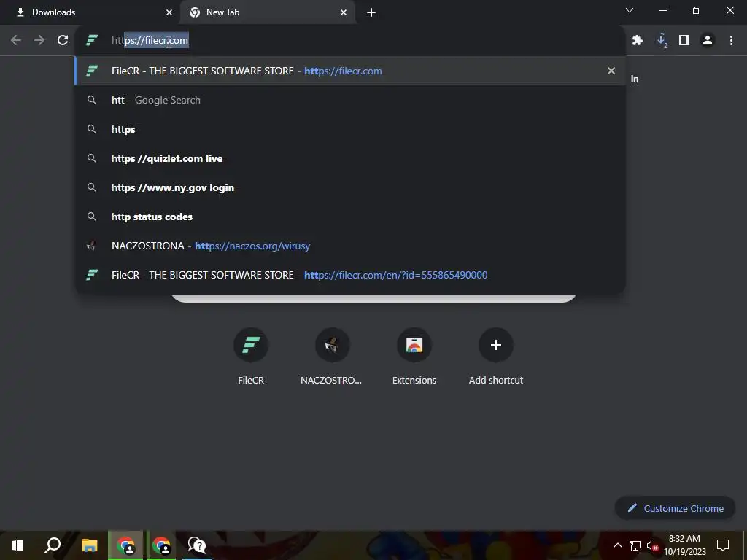Close the Downloads tab
747x560 pixels.
[x=169, y=12]
